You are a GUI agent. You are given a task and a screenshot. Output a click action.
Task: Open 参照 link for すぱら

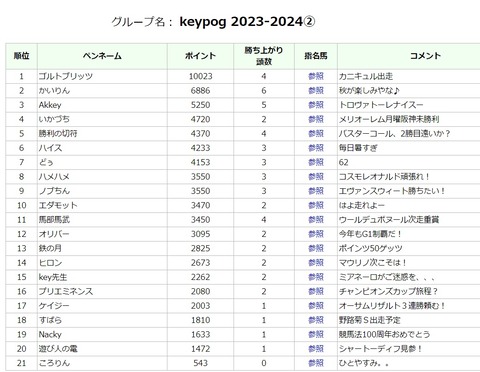point(316,320)
